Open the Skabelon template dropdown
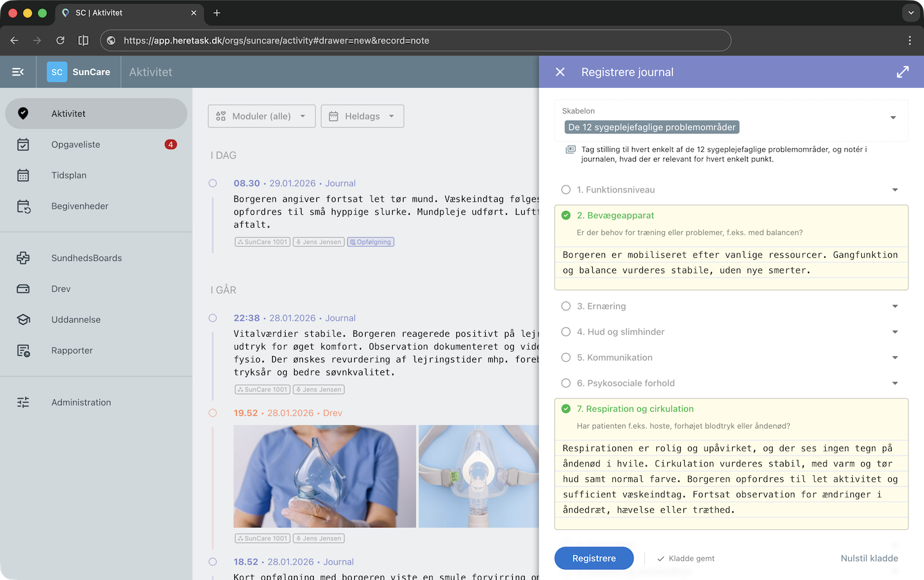The image size is (924, 580). click(x=893, y=117)
